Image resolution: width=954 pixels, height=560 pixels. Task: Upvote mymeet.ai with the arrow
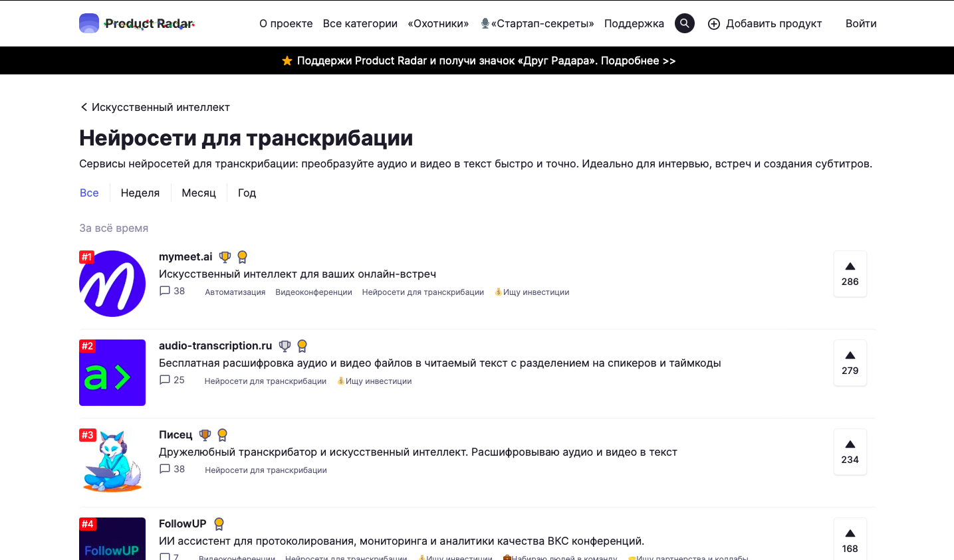[x=850, y=266]
